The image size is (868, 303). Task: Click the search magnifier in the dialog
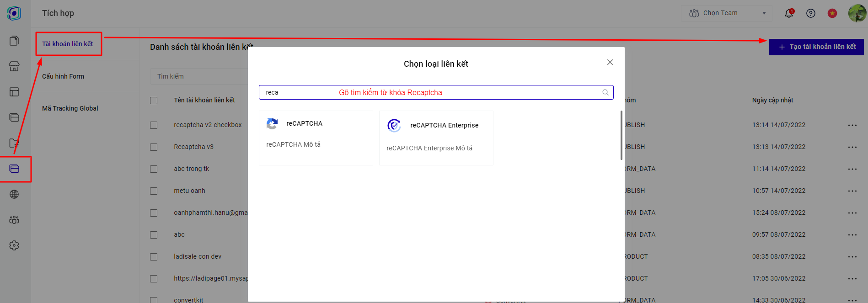(x=605, y=92)
